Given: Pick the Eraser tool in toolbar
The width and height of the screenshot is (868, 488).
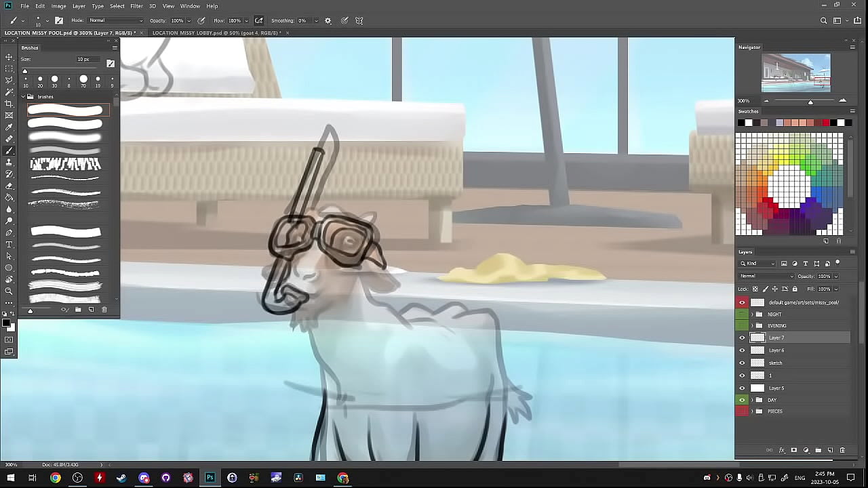Looking at the screenshot, I should (x=9, y=186).
